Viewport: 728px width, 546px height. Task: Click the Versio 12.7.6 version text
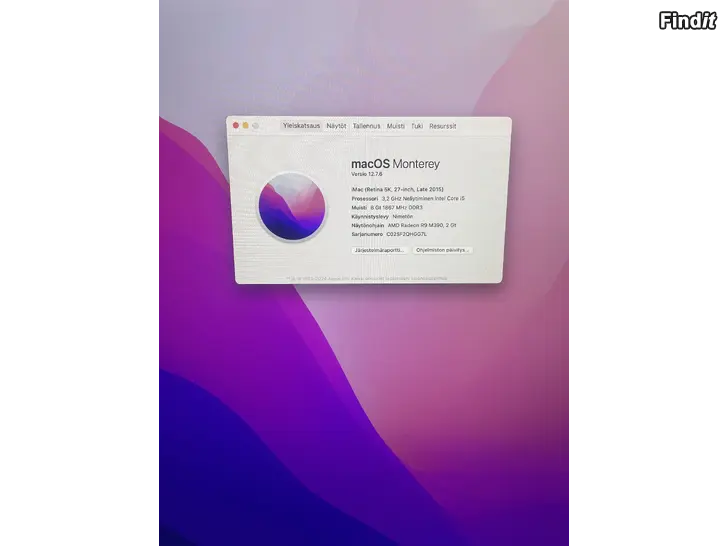(367, 174)
